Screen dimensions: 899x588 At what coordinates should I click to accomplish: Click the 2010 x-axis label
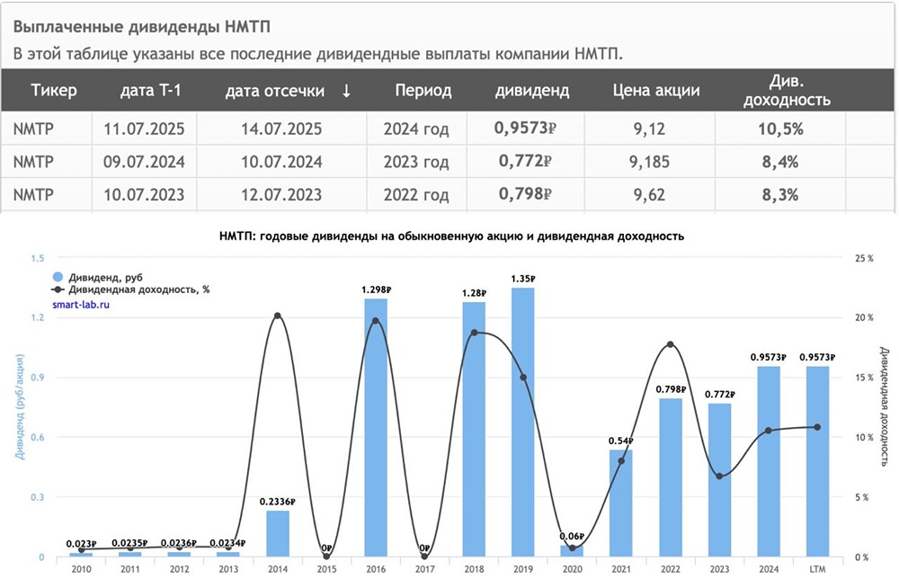[x=82, y=569]
